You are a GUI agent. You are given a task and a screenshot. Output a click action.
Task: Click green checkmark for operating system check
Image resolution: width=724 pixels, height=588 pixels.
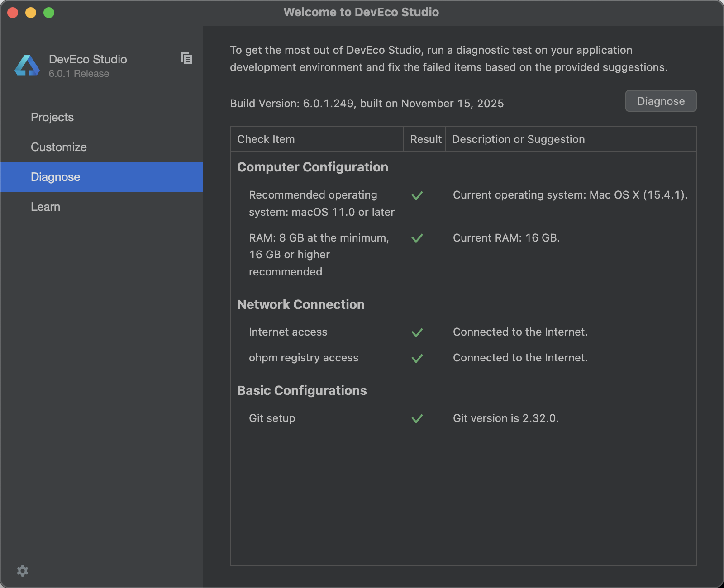417,195
